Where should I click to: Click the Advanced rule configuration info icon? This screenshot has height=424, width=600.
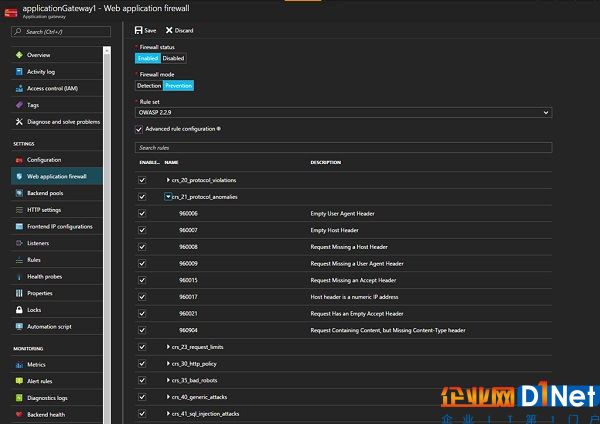point(219,129)
